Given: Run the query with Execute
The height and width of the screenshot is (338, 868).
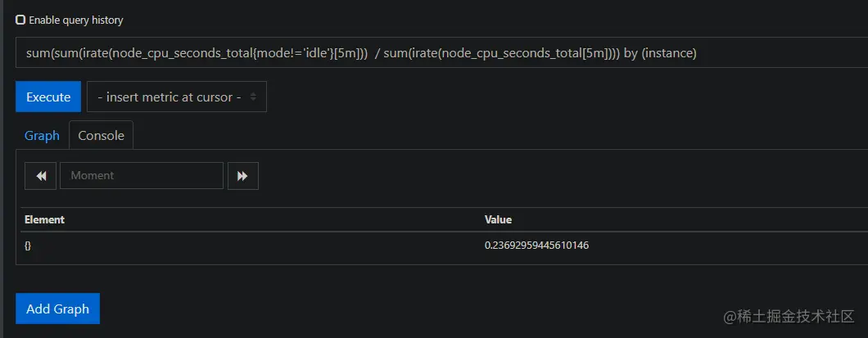Looking at the screenshot, I should click(48, 97).
